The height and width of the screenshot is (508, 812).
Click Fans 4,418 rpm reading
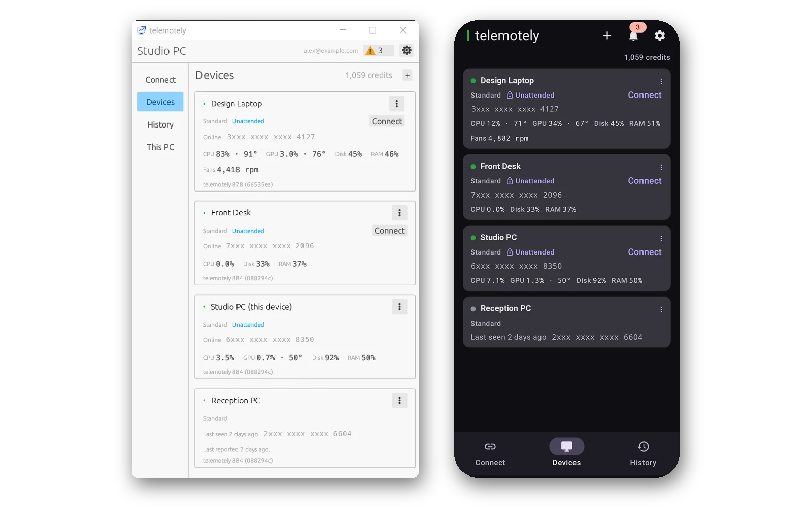(x=231, y=170)
